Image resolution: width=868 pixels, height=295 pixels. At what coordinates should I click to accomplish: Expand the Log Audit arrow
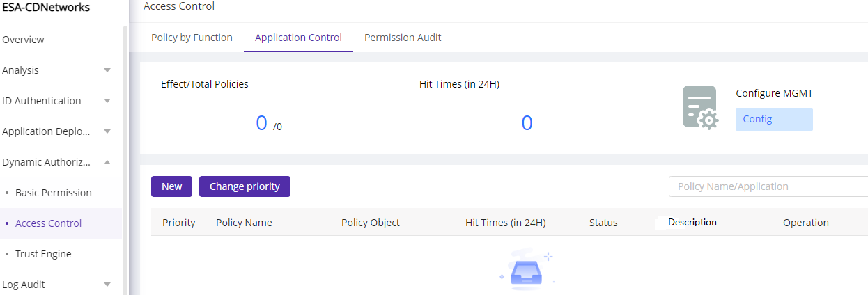pyautogui.click(x=107, y=285)
